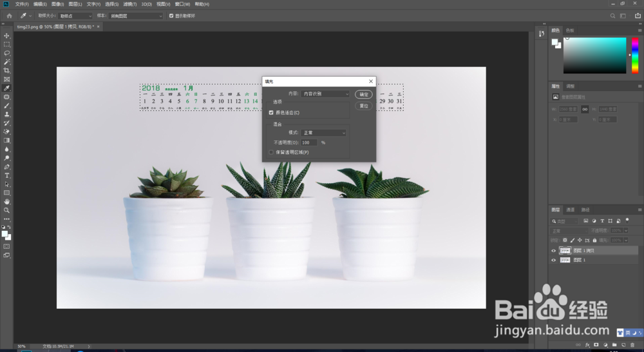Select the Eyedropper tool in toolbox
Viewport: 644px width, 352px height.
pos(6,88)
